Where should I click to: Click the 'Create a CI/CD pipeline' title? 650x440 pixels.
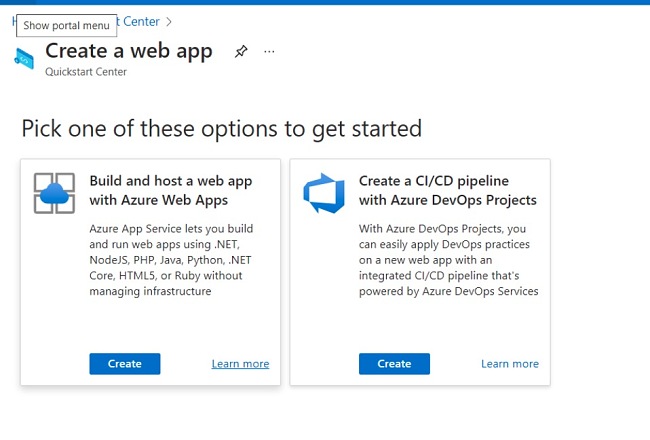click(x=448, y=190)
